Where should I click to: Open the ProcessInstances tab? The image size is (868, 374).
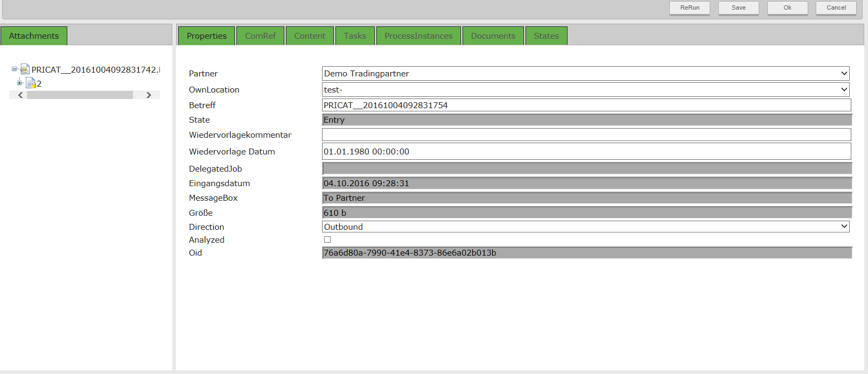click(x=418, y=36)
